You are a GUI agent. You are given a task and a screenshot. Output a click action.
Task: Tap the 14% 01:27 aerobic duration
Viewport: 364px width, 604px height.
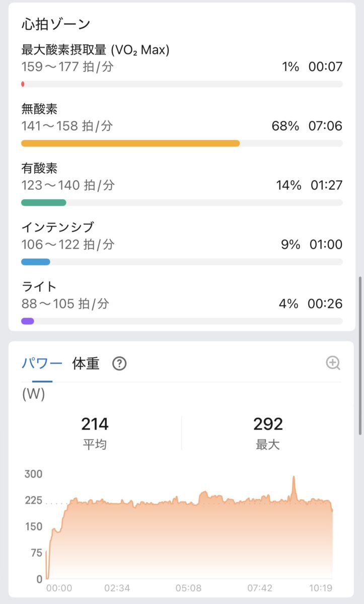point(309,185)
